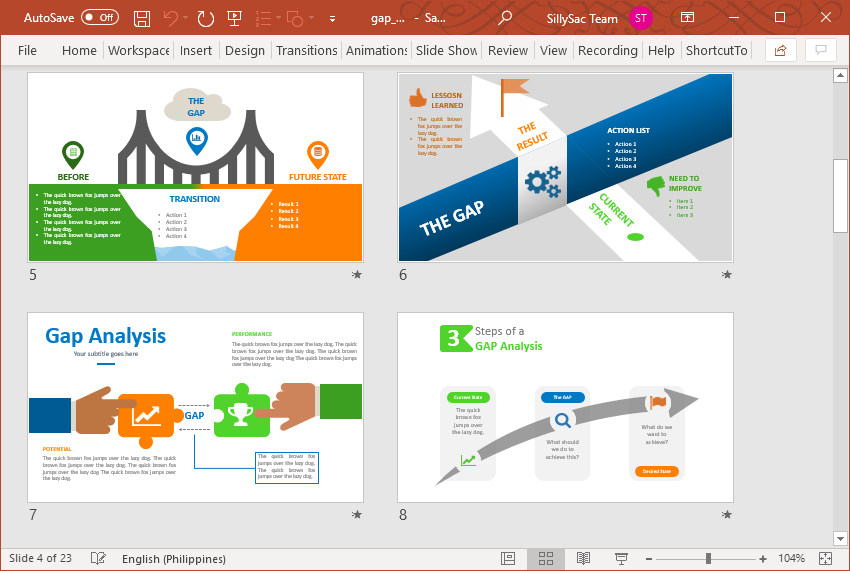850x571 pixels.
Task: Click English (Philippines) language button
Action: 173,558
